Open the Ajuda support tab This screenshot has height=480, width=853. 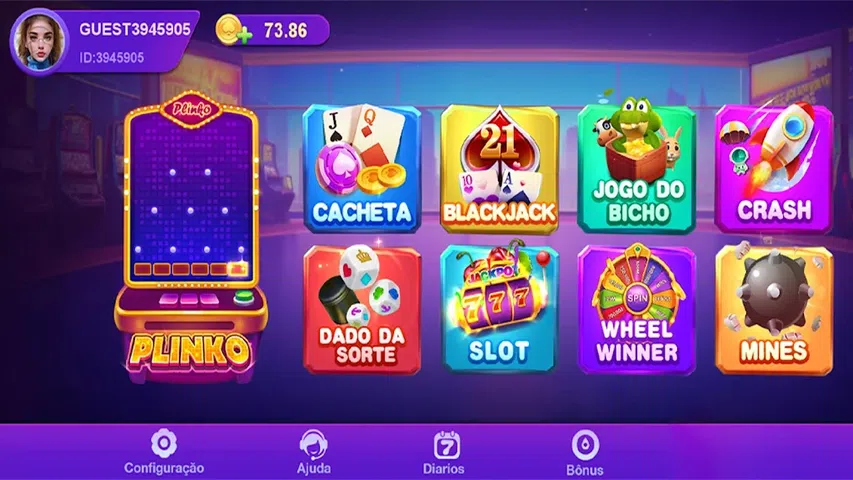(x=314, y=453)
